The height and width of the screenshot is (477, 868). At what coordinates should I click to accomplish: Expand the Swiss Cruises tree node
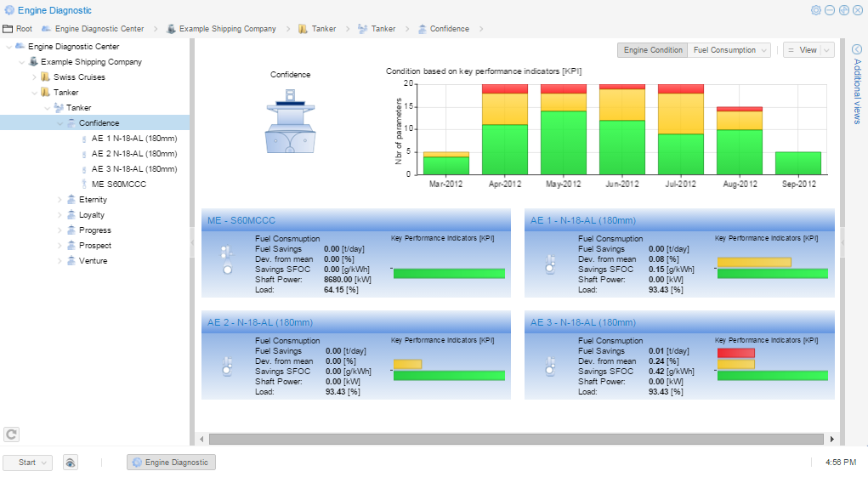click(35, 77)
